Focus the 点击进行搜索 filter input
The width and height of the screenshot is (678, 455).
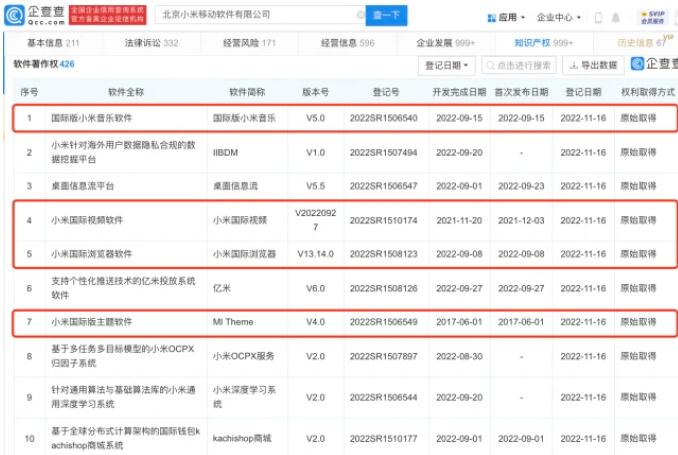tap(520, 66)
